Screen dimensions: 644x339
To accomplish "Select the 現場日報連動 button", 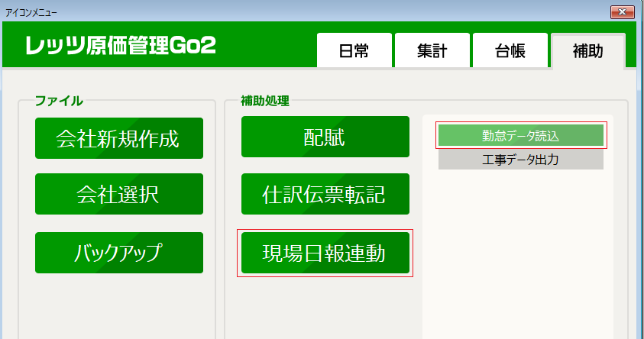I will tap(325, 253).
